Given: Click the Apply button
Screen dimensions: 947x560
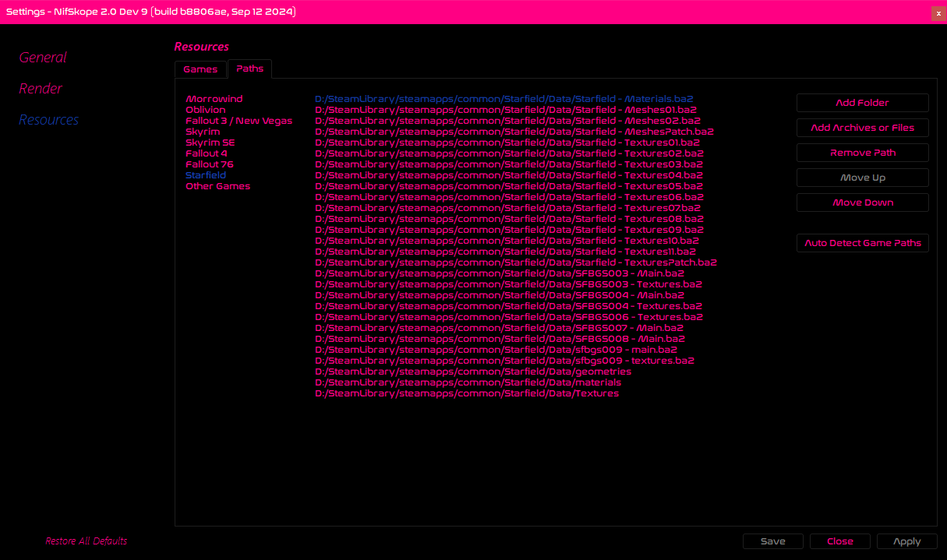Looking at the screenshot, I should click(x=906, y=541).
